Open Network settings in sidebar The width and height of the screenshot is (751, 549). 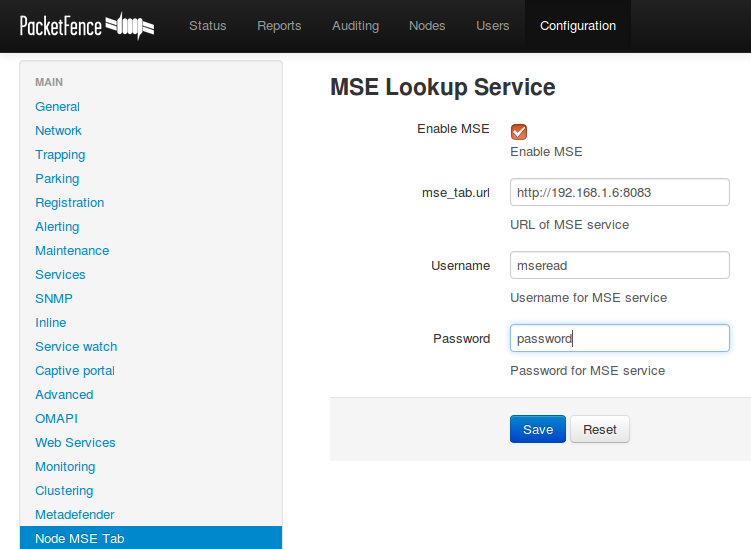(58, 130)
